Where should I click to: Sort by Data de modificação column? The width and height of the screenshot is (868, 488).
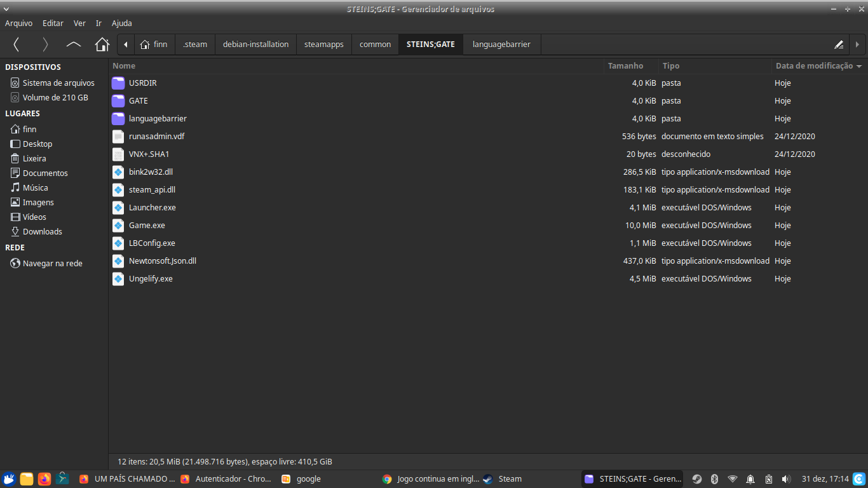tap(819, 66)
